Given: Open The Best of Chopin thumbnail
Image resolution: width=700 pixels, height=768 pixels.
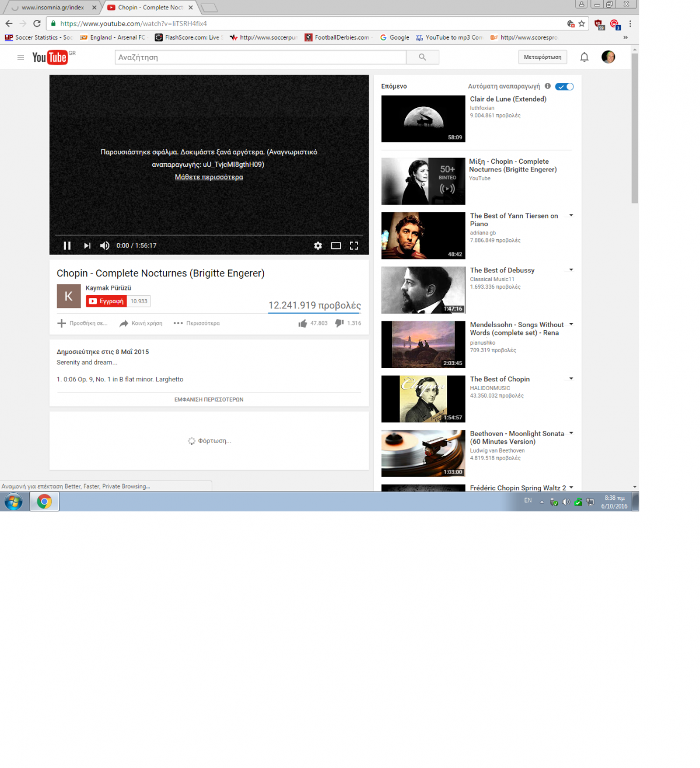Looking at the screenshot, I should coord(423,399).
